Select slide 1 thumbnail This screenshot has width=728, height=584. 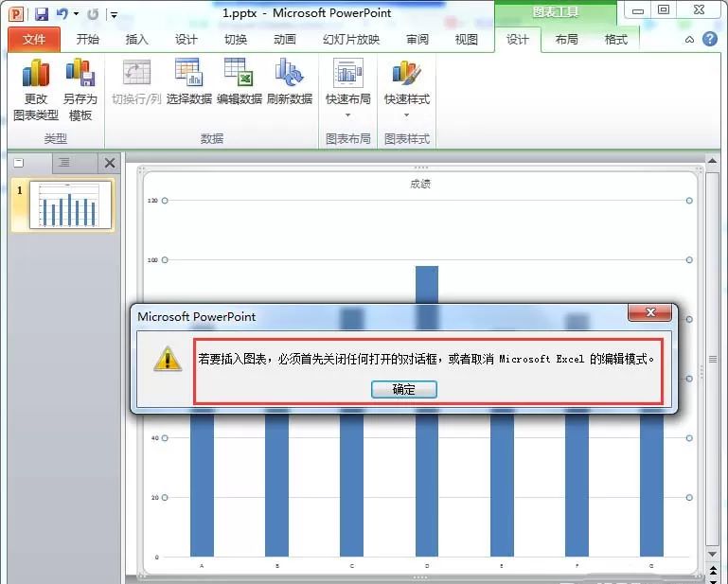pos(70,204)
